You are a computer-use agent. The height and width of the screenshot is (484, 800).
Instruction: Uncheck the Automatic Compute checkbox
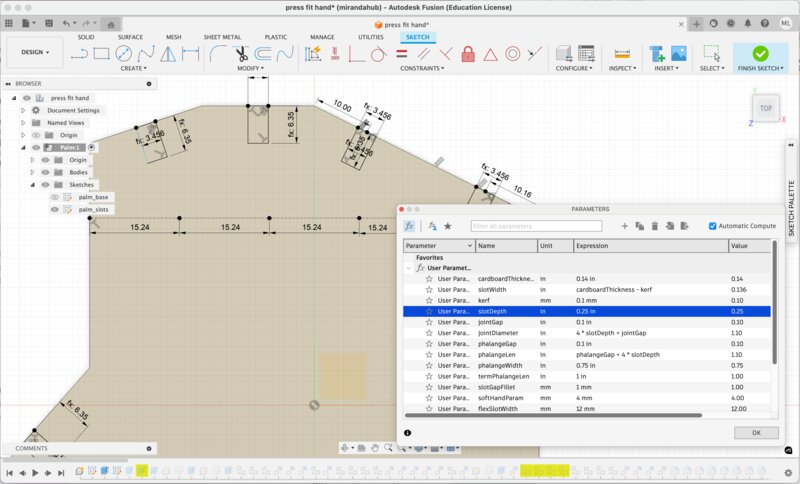pyautogui.click(x=712, y=226)
